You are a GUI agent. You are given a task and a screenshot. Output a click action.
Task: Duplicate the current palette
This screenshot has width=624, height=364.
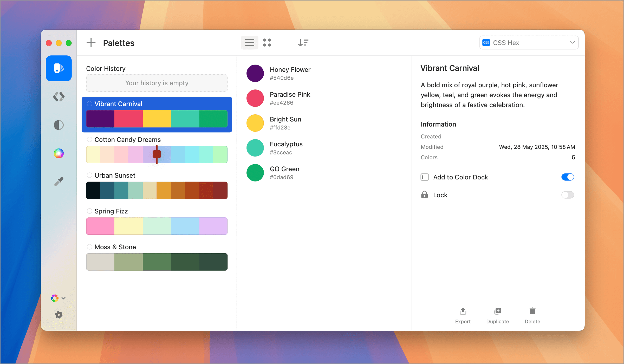coord(497,315)
